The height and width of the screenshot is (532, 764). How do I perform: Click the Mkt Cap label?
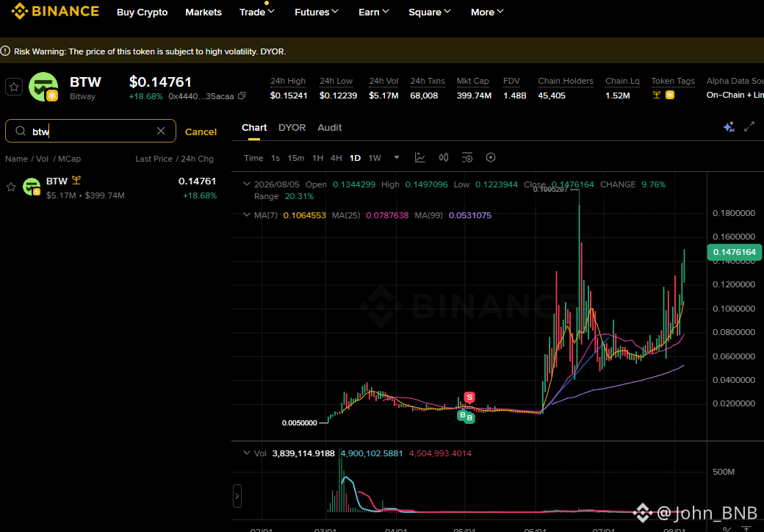(472, 82)
